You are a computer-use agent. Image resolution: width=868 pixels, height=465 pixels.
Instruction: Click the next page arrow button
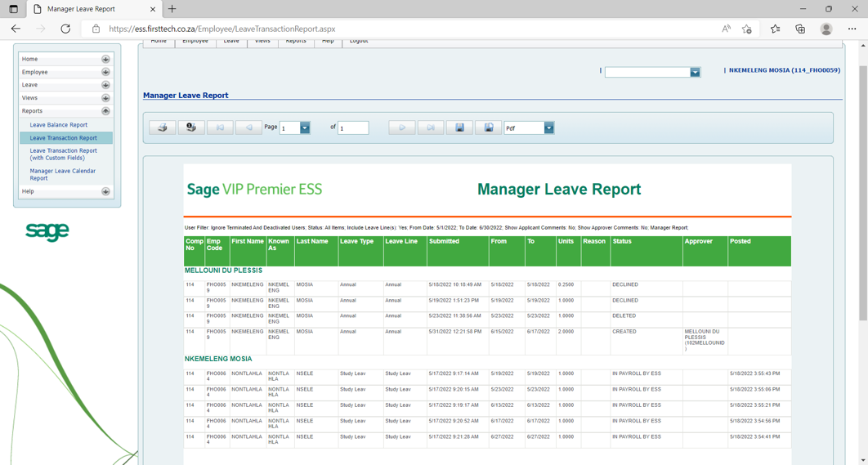[x=401, y=127]
